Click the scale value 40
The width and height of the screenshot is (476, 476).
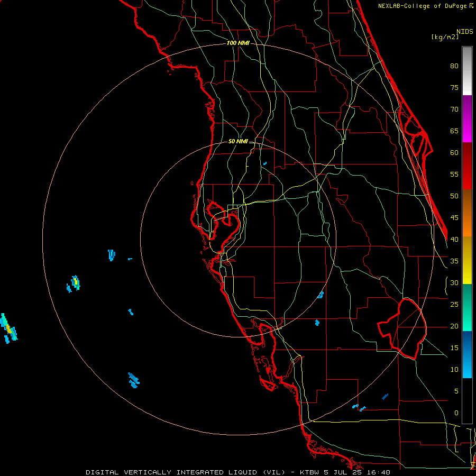454,239
